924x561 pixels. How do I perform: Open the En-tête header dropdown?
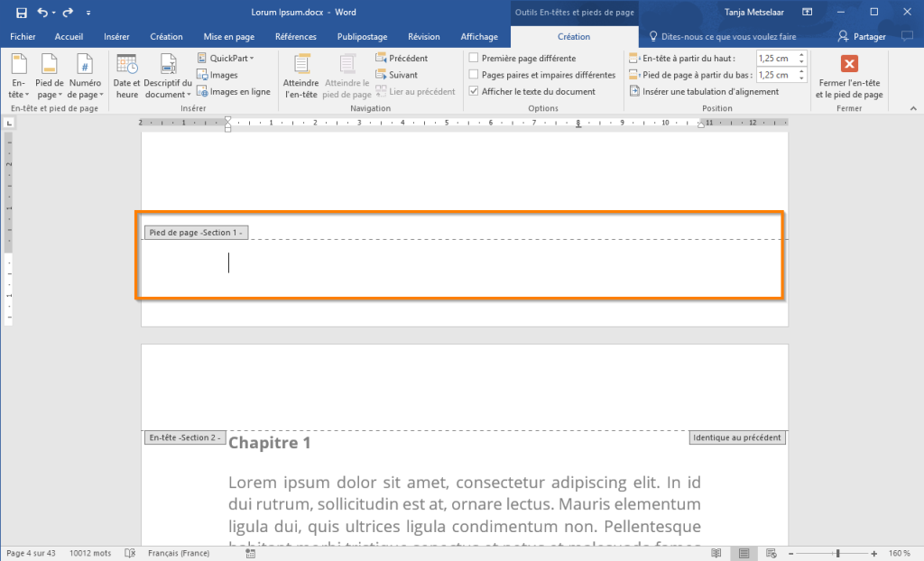18,77
